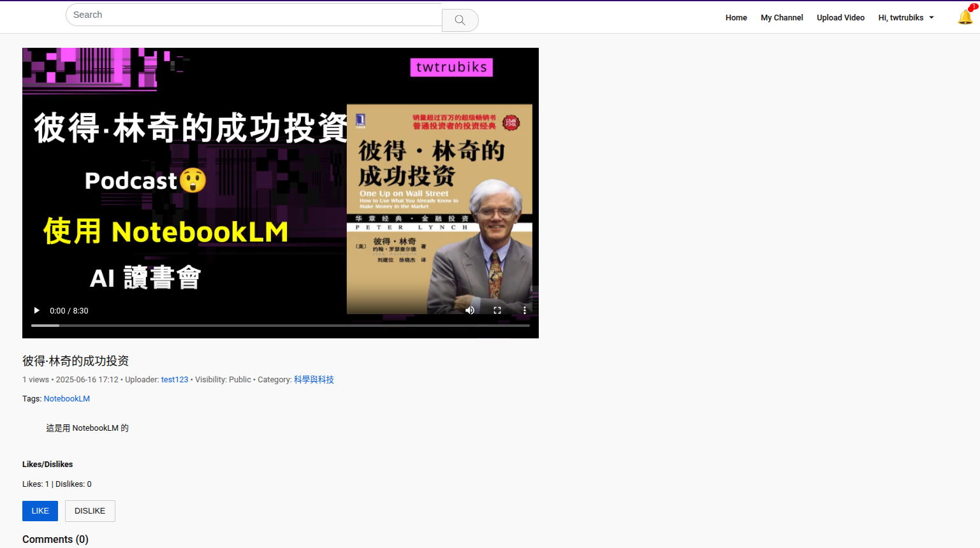Open My Channel page
Viewport: 980px width, 548px height.
pos(782,18)
